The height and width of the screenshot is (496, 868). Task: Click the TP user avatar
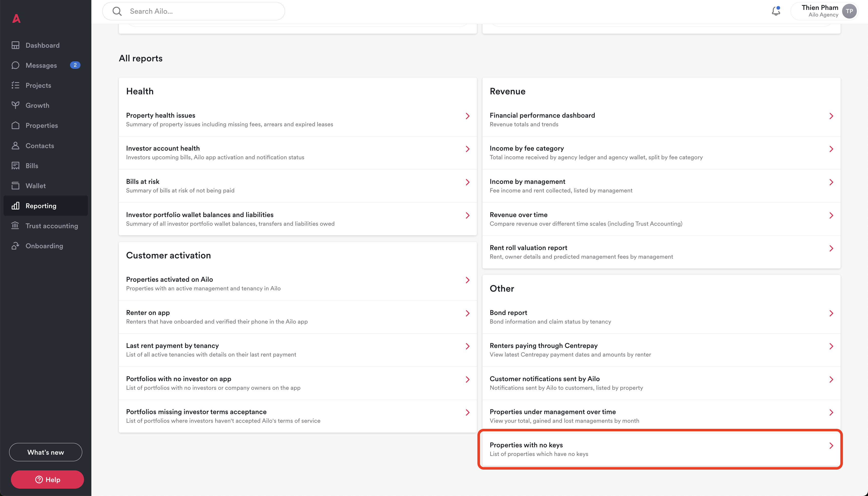click(849, 11)
